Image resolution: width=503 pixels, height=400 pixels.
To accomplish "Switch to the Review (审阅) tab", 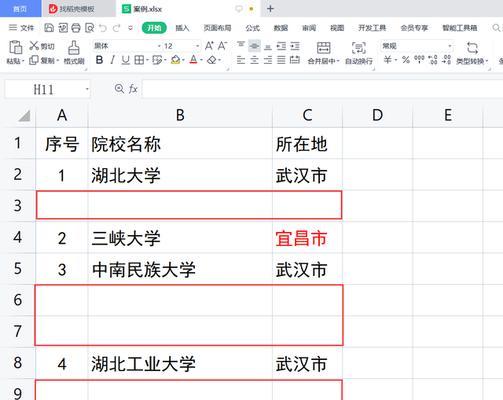I will tap(309, 28).
